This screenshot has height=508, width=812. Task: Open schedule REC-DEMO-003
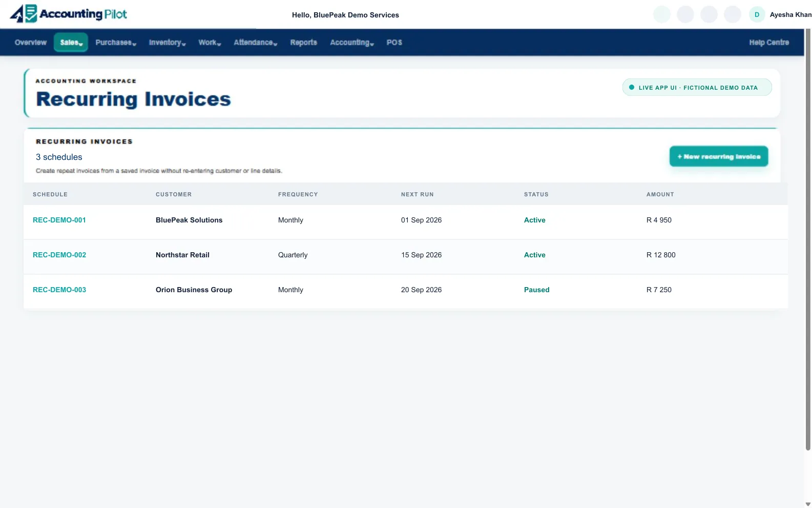click(x=59, y=290)
